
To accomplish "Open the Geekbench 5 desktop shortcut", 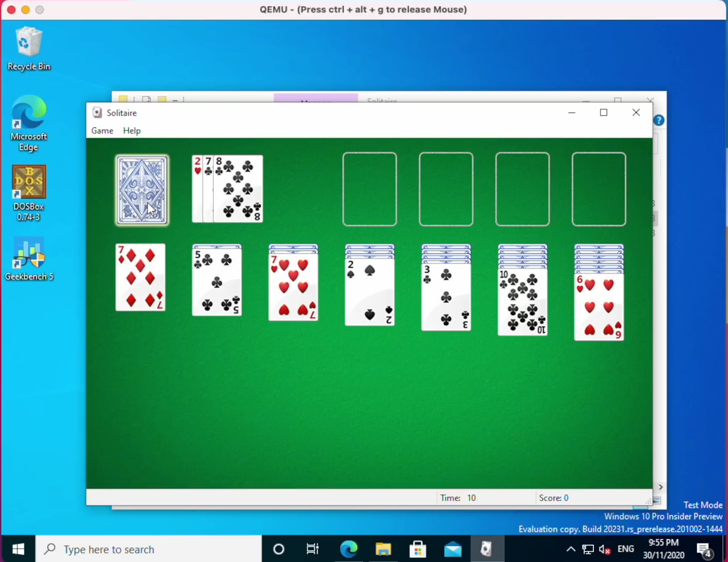I will click(29, 259).
